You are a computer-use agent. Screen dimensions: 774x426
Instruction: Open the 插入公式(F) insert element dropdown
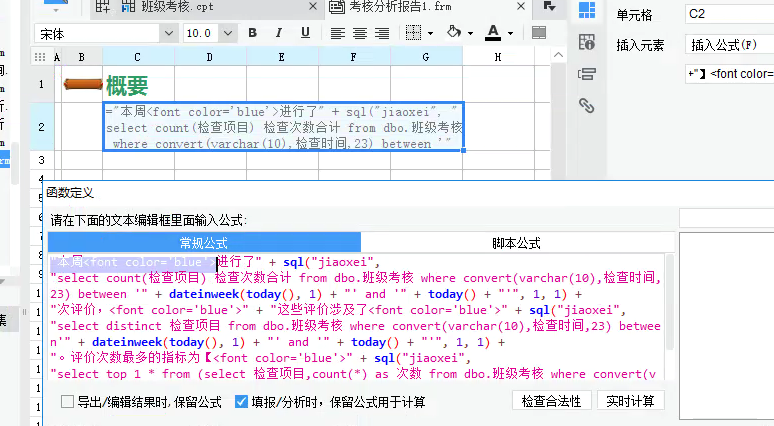(x=730, y=45)
